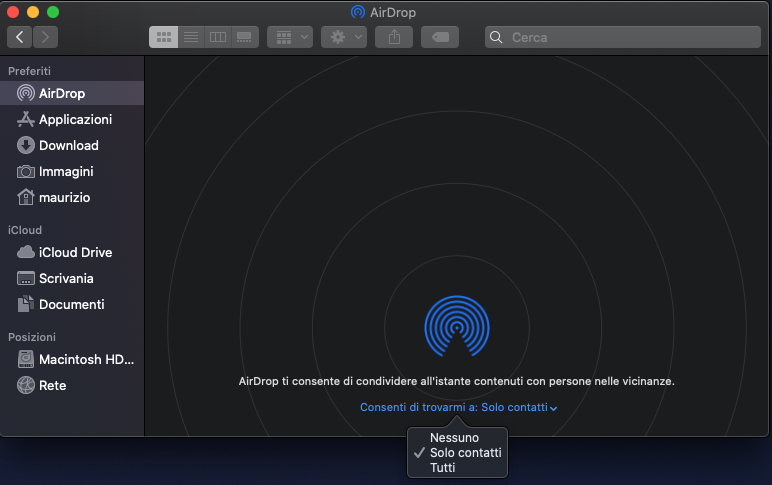Click the AirDrop sidebar icon
The image size is (772, 485).
(x=26, y=93)
